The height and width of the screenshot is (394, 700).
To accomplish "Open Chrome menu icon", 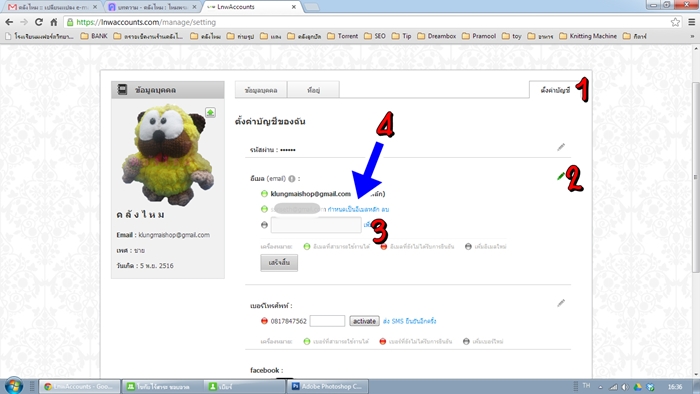I will [691, 22].
